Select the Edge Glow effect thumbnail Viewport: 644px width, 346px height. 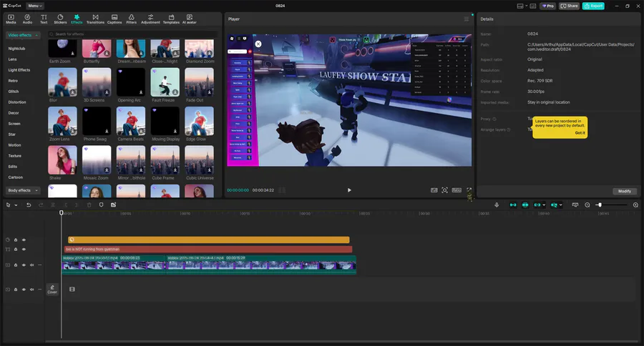coord(199,121)
